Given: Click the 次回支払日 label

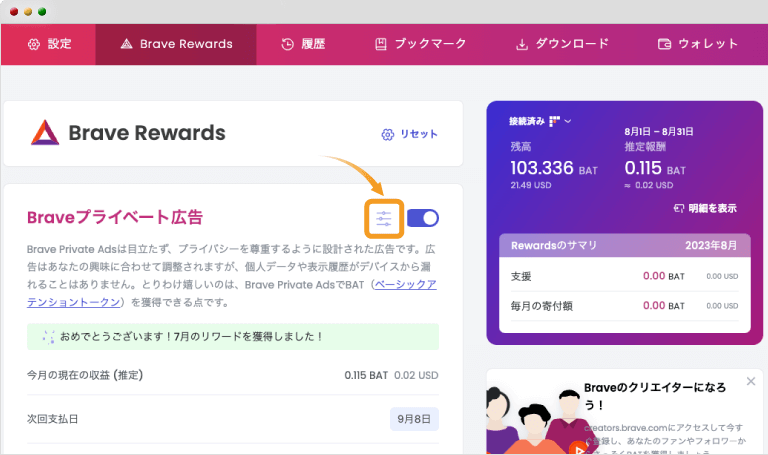Looking at the screenshot, I should coord(52,419).
